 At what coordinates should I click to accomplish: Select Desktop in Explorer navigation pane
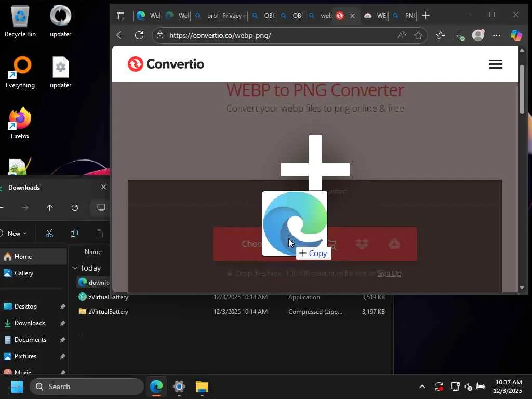(x=33, y=307)
